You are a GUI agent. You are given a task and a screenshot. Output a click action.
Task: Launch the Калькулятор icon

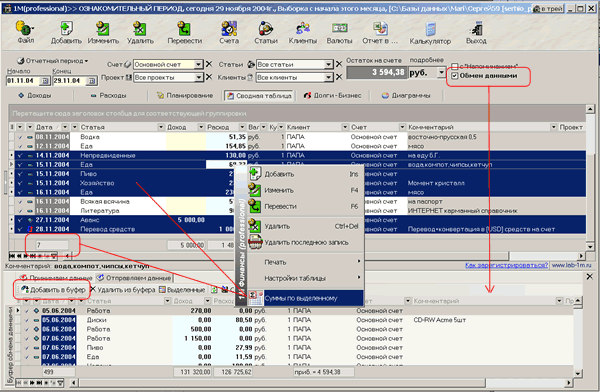tap(430, 33)
